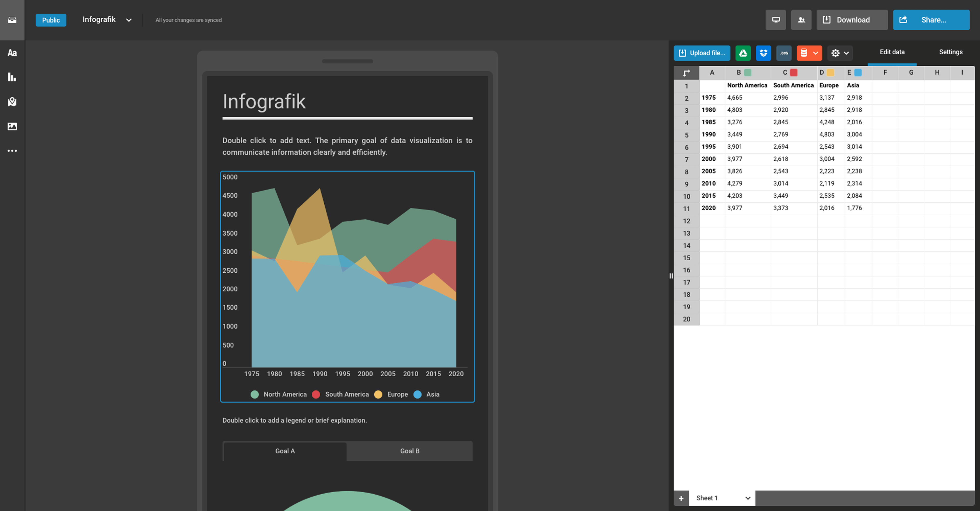Open the database source dropdown chevron
The width and height of the screenshot is (980, 511).
pyautogui.click(x=815, y=53)
